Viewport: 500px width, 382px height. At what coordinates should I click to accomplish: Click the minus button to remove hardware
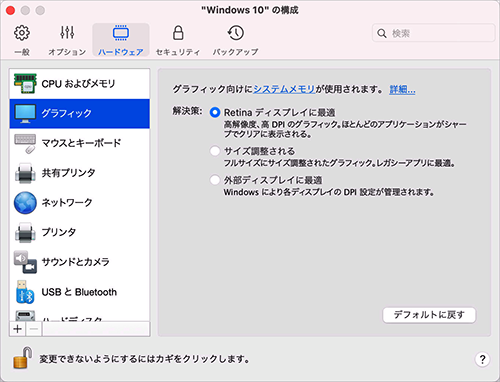coord(34,329)
